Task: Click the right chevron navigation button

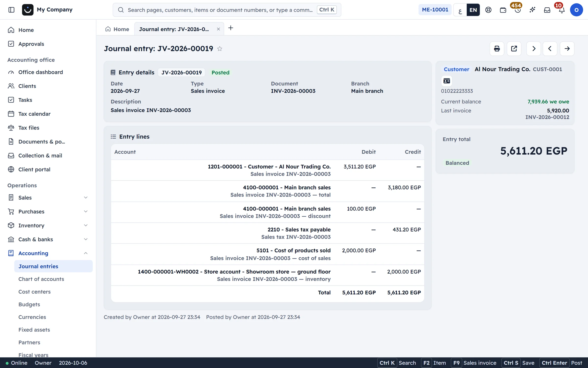Action: (534, 49)
